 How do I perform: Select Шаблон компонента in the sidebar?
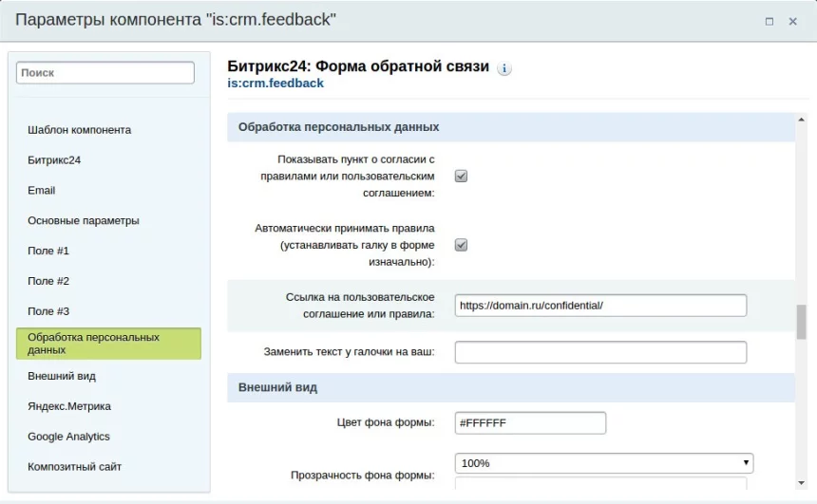pos(79,130)
